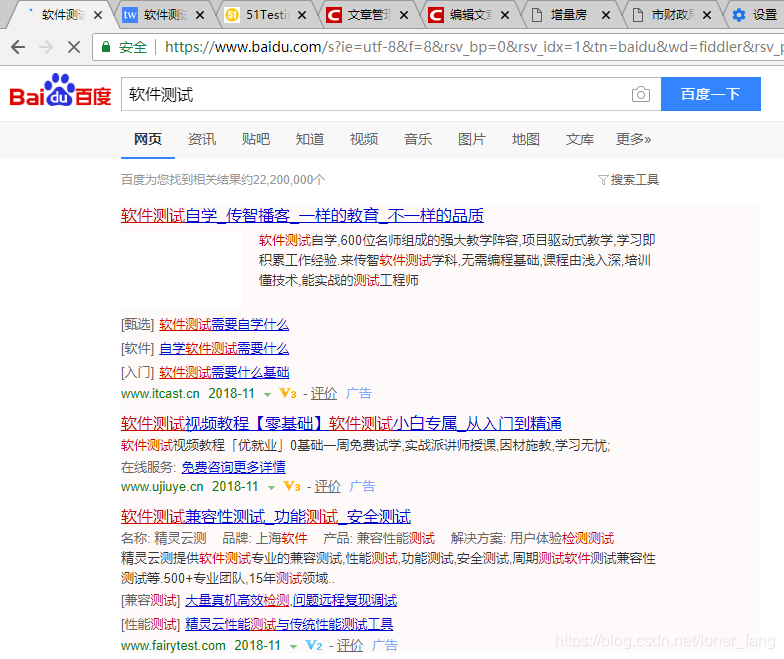Open 搜索工具 search tools
This screenshot has width=784, height=659.
click(634, 180)
